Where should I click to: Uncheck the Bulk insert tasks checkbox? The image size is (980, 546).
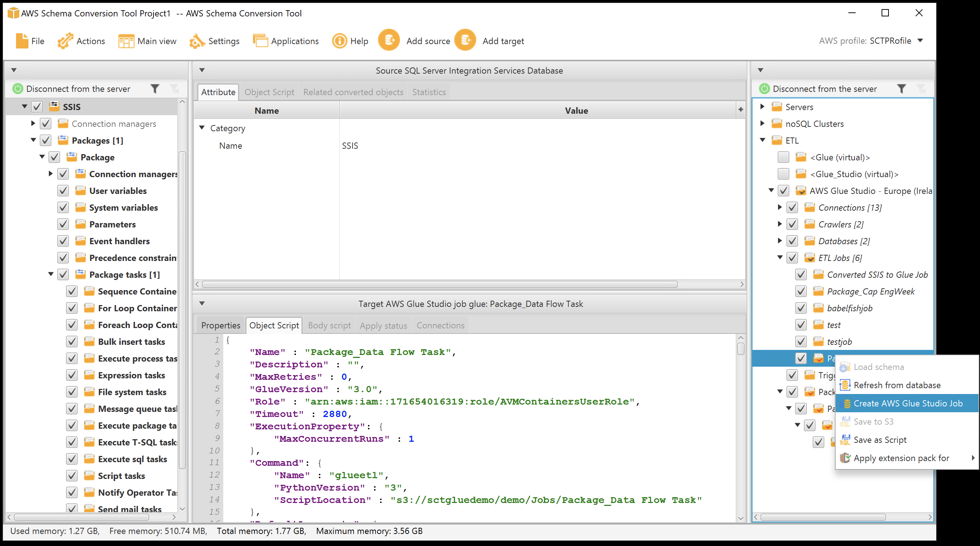click(x=71, y=341)
